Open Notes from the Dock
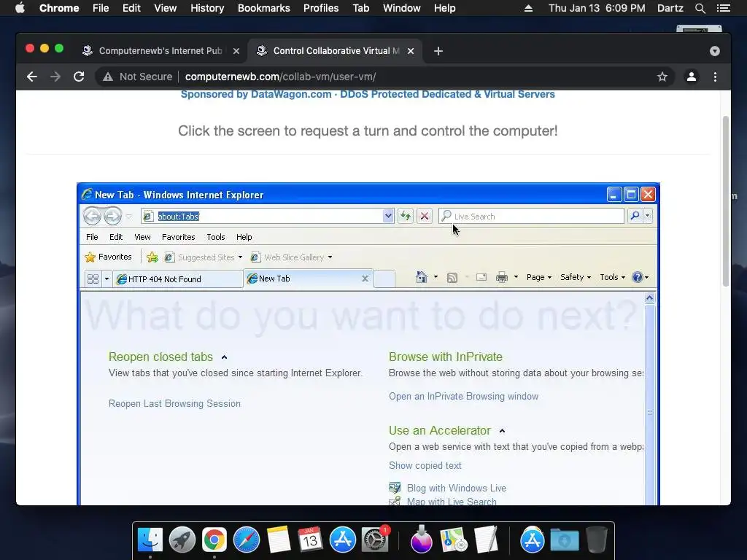The image size is (747, 560). point(278,540)
